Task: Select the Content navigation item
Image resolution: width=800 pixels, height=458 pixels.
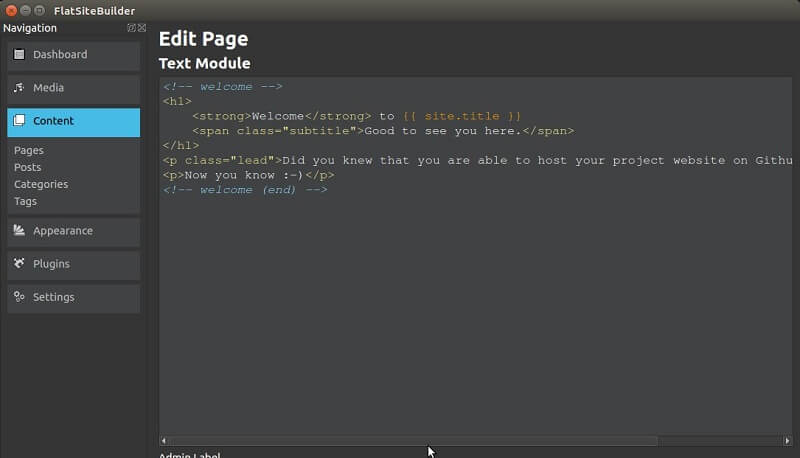Action: tap(73, 122)
